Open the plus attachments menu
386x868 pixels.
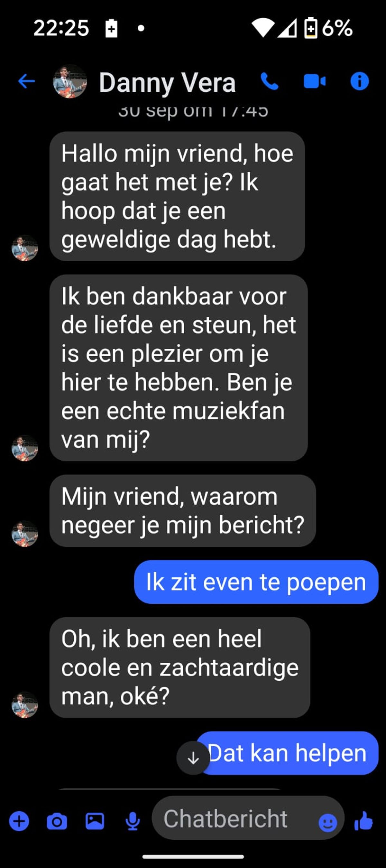[19, 821]
